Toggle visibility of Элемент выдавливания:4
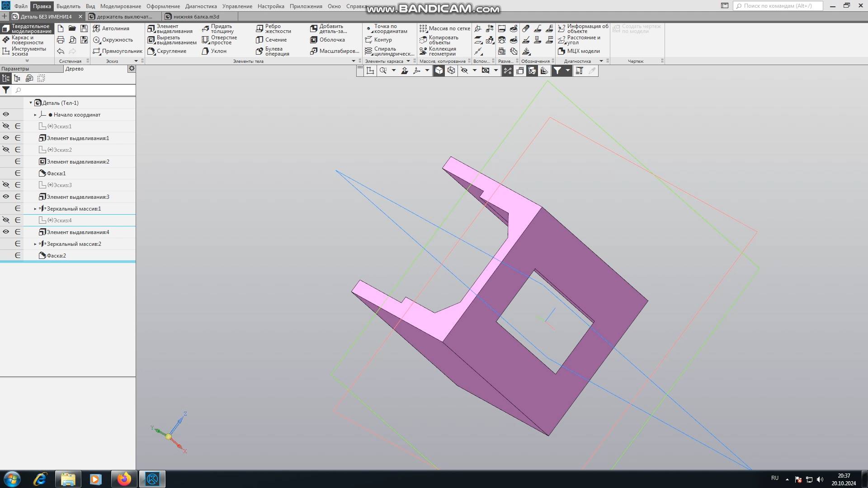 coord(6,232)
